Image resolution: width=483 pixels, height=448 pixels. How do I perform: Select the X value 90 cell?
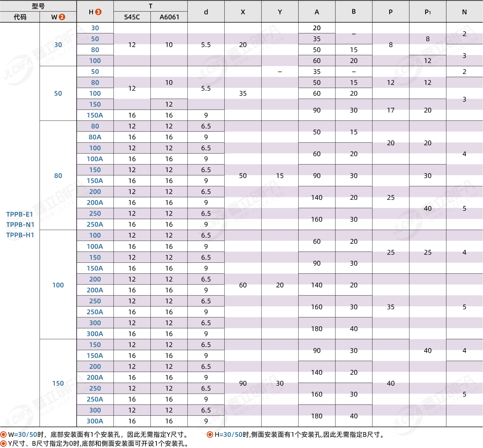point(243,383)
